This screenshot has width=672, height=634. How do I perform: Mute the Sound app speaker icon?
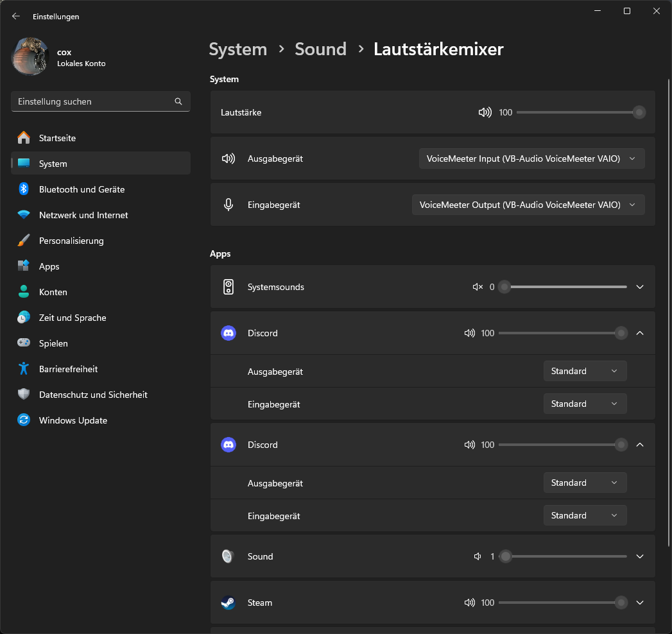478,556
